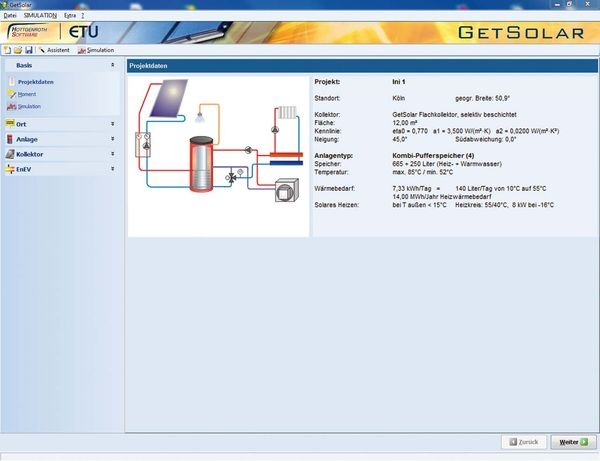
Task: Click the Zurück button
Action: [x=523, y=442]
